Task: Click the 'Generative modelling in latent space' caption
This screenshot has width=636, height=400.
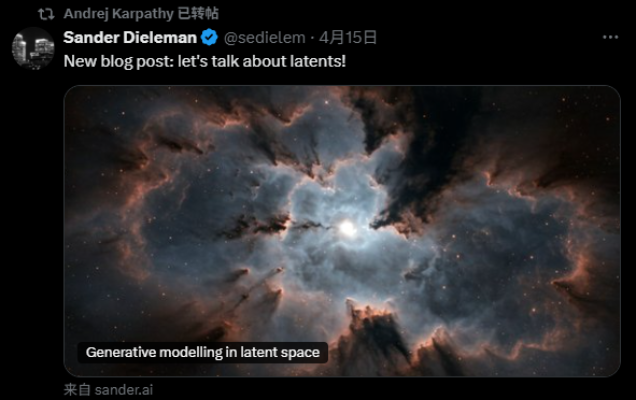Action: point(203,352)
